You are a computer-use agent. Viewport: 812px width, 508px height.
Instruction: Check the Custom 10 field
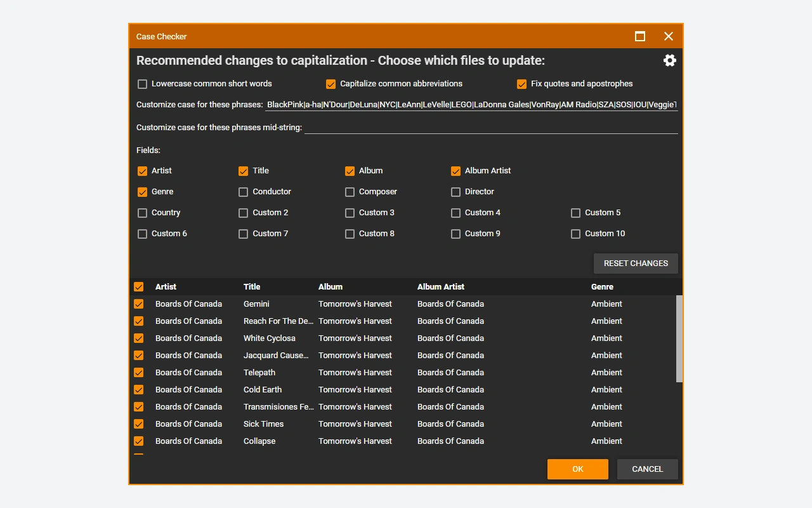click(575, 234)
